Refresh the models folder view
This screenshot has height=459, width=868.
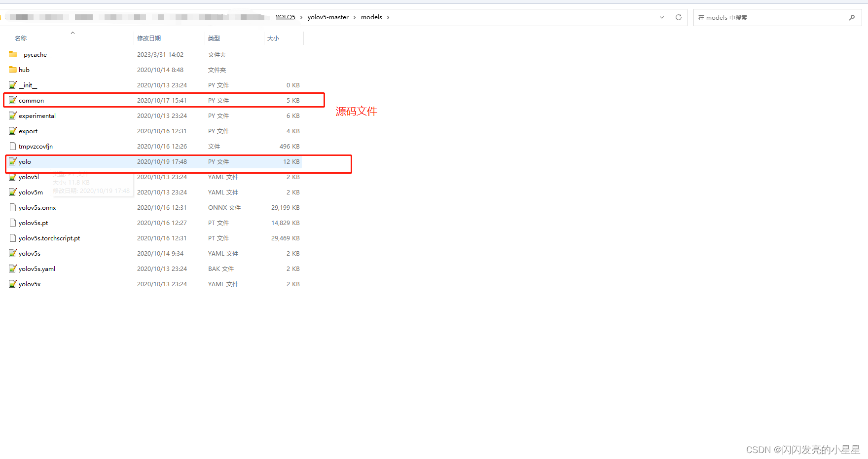(x=679, y=17)
